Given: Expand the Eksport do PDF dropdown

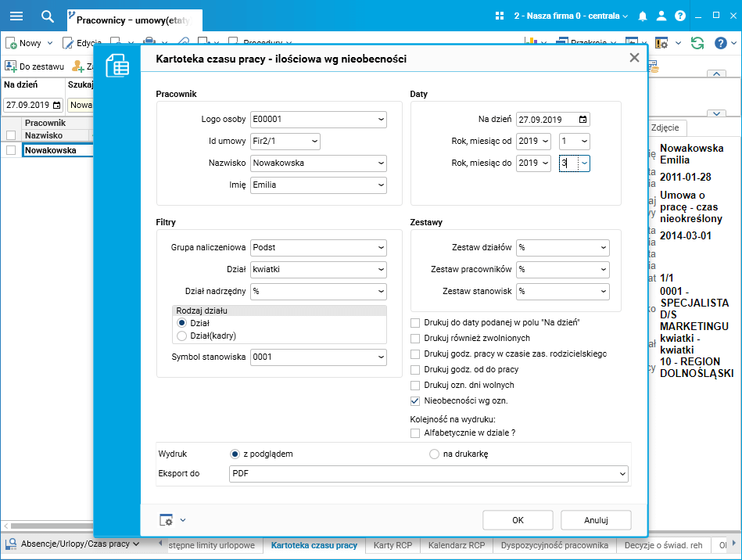Looking at the screenshot, I should coord(622,474).
